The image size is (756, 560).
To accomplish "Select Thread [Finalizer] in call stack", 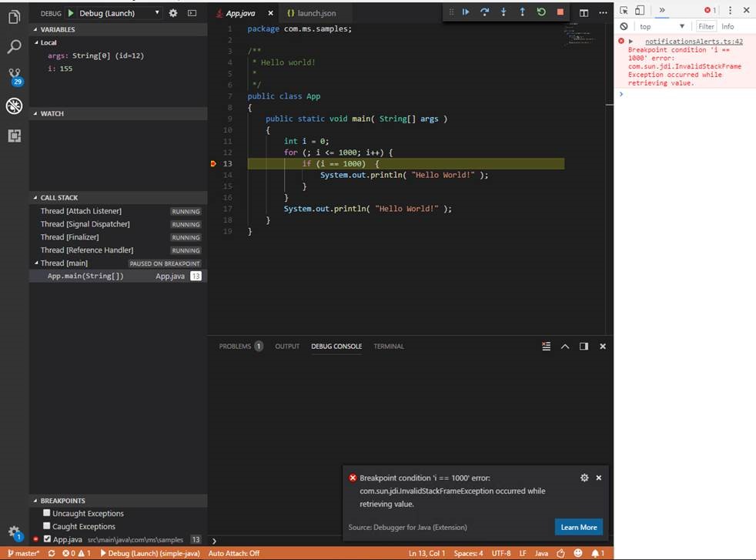I will [x=118, y=236].
